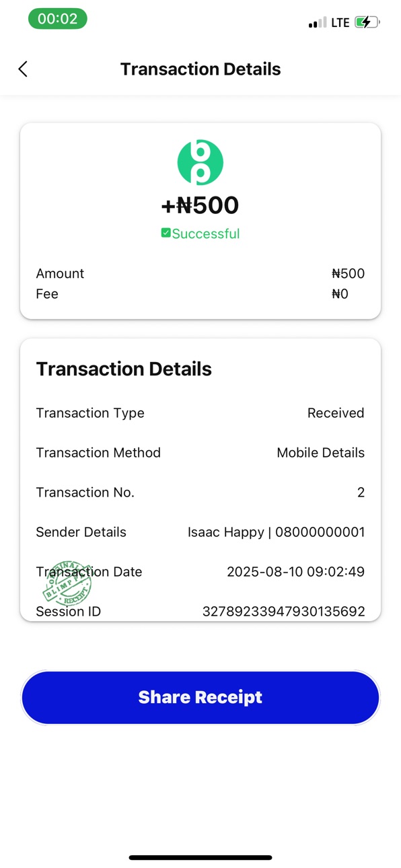The width and height of the screenshot is (401, 868).
Task: Tap the Share Receipt button
Action: [x=200, y=697]
